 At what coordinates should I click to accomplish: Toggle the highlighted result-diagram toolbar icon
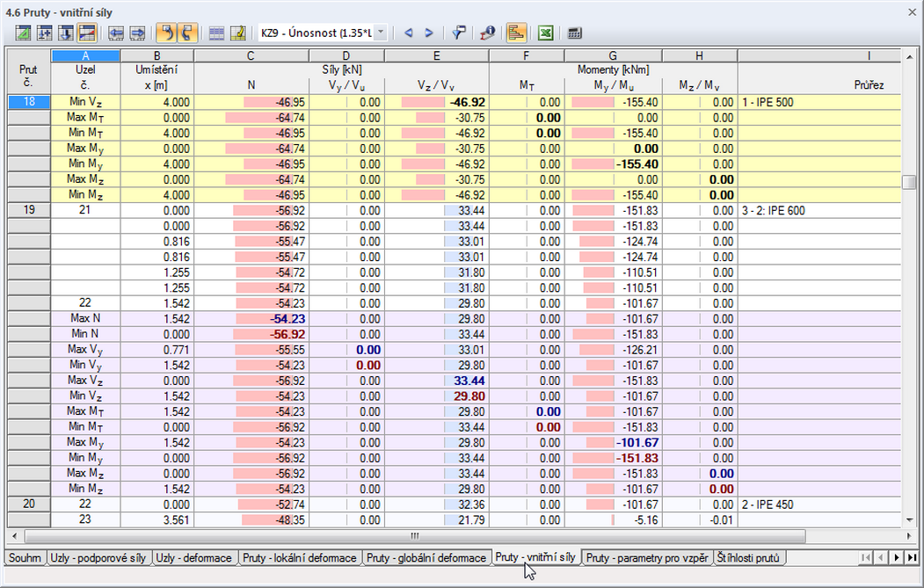87,33
